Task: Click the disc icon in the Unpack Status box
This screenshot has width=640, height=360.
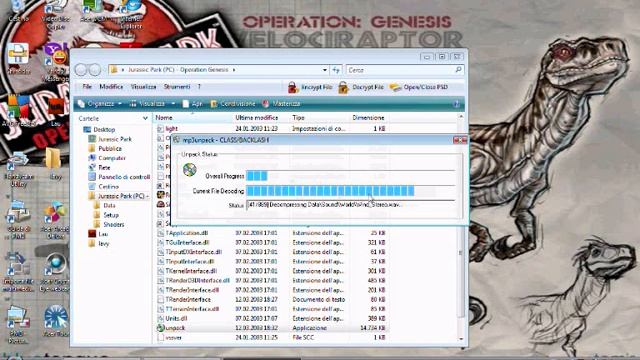Action: point(189,169)
